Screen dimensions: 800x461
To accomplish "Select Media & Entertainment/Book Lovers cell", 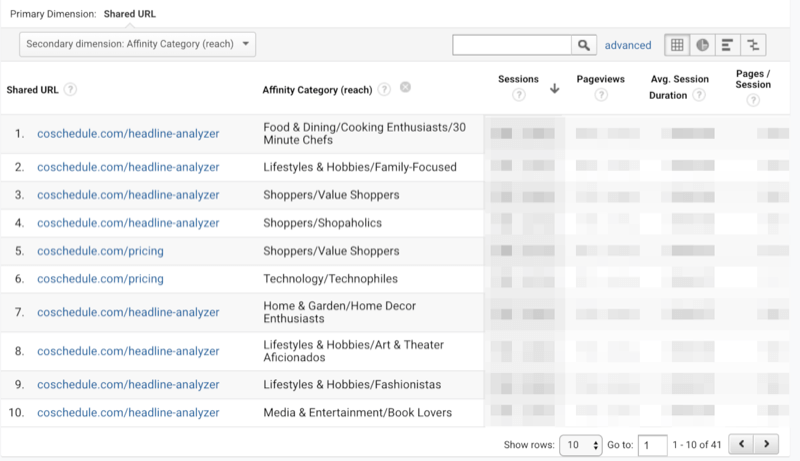I will click(x=358, y=413).
